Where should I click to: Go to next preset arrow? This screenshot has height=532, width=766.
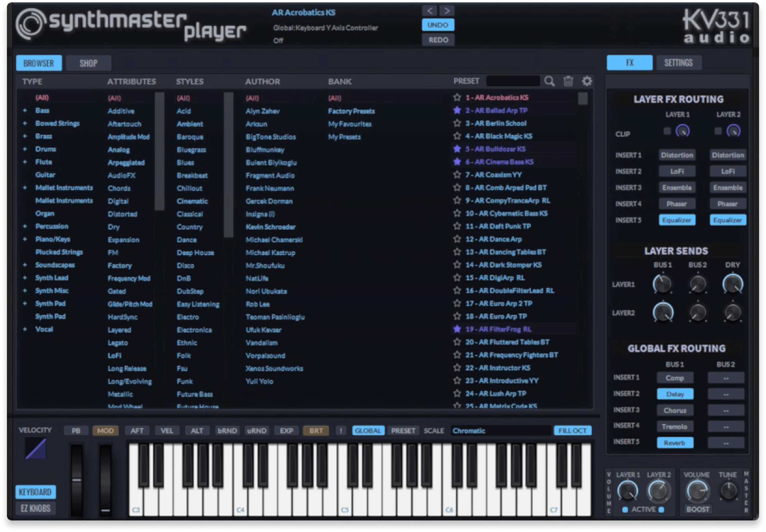(447, 11)
